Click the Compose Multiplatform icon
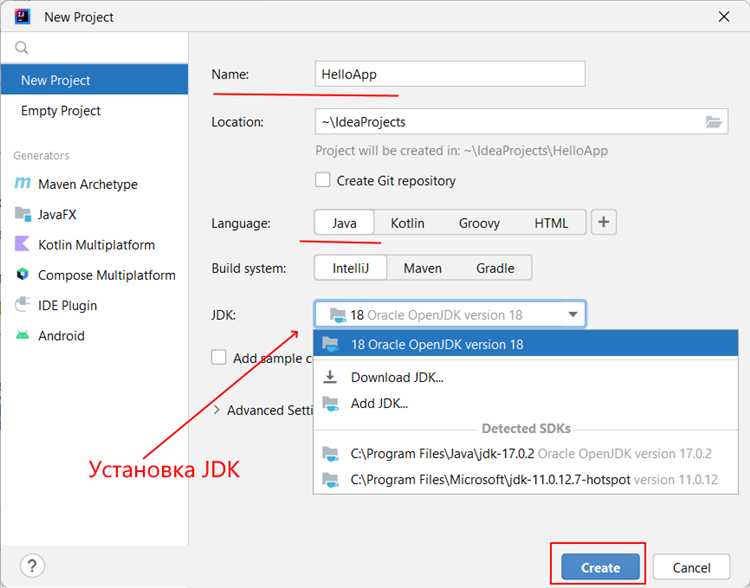This screenshot has height=588, width=750. (22, 274)
